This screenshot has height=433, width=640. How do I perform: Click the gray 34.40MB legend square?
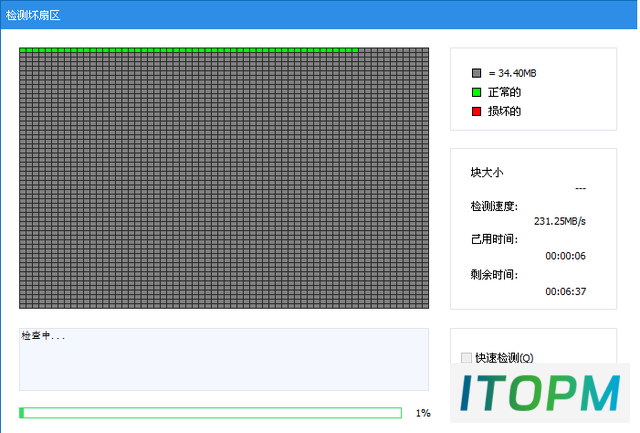[x=476, y=73]
